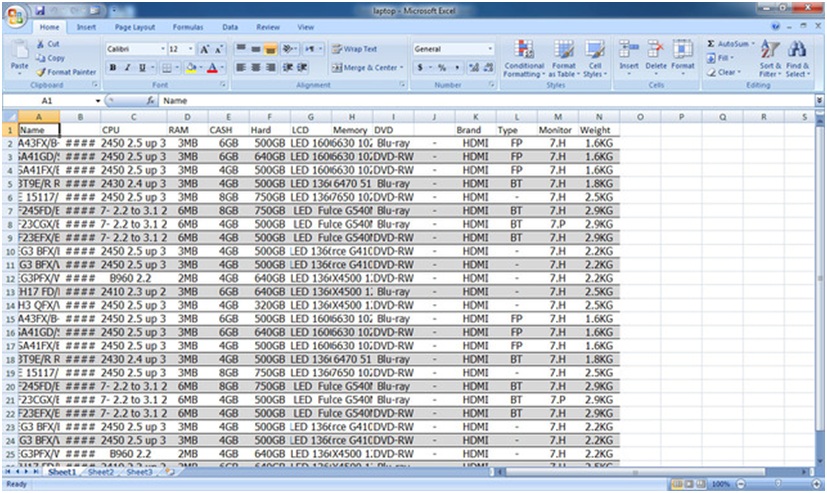The image size is (827, 493).
Task: Open Cell Styles gallery
Action: (595, 59)
